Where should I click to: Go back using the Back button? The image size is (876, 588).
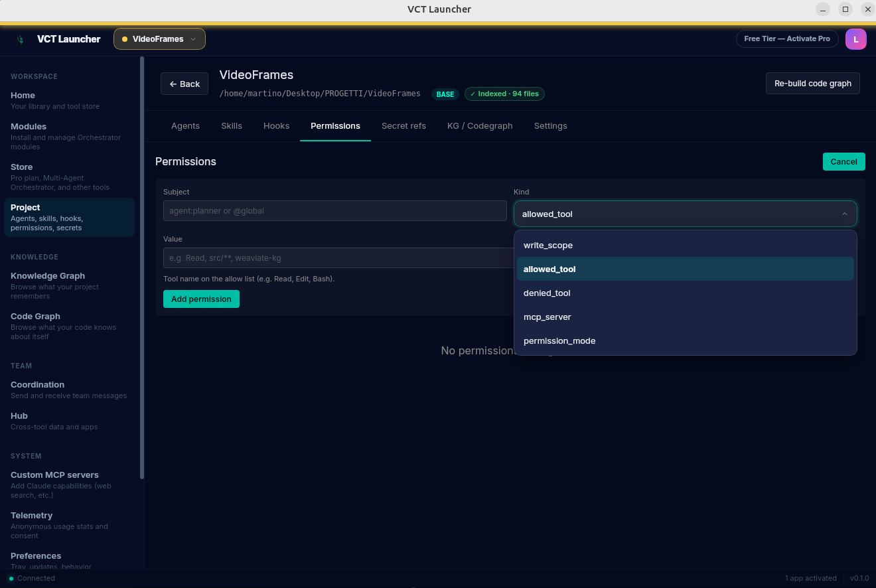tap(184, 84)
